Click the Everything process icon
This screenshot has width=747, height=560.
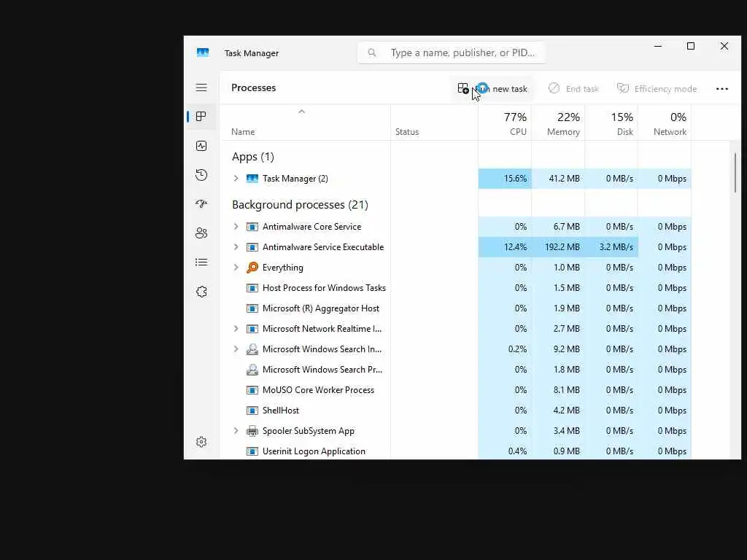click(x=252, y=268)
